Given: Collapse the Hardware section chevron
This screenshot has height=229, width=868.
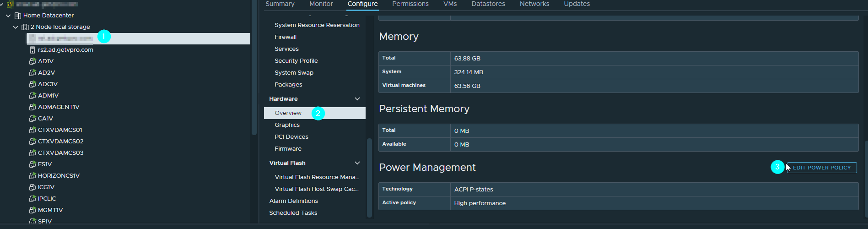Looking at the screenshot, I should point(357,99).
